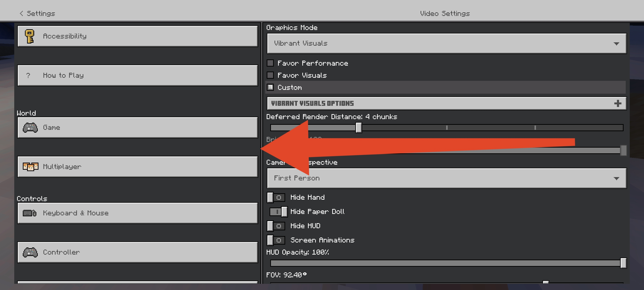The height and width of the screenshot is (290, 644).
Task: Click the HUD Opacity slider handle
Action: tap(623, 263)
